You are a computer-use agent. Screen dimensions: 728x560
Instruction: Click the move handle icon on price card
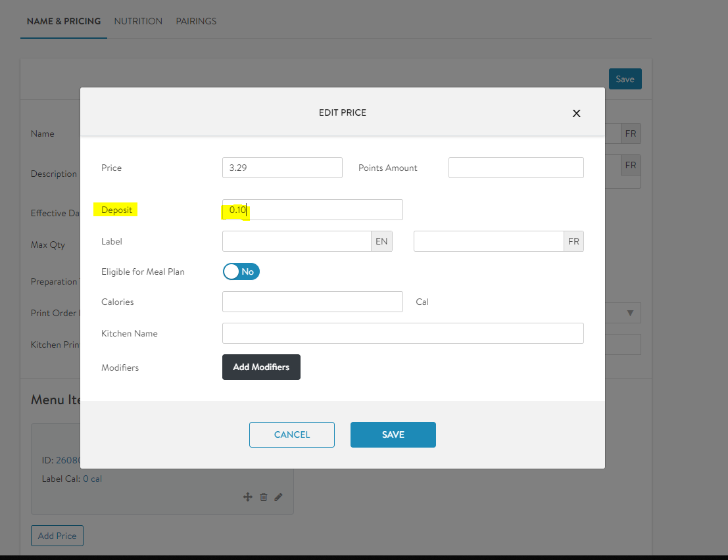(248, 497)
